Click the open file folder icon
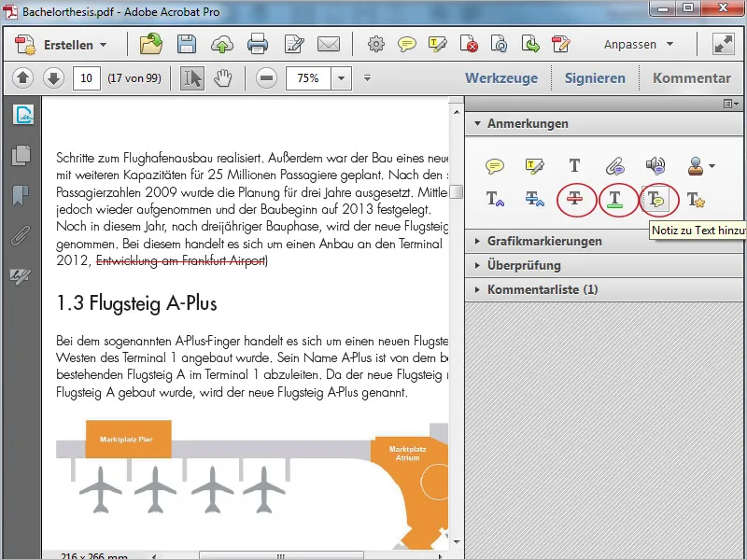Viewport: 747px width, 560px height. tap(151, 44)
